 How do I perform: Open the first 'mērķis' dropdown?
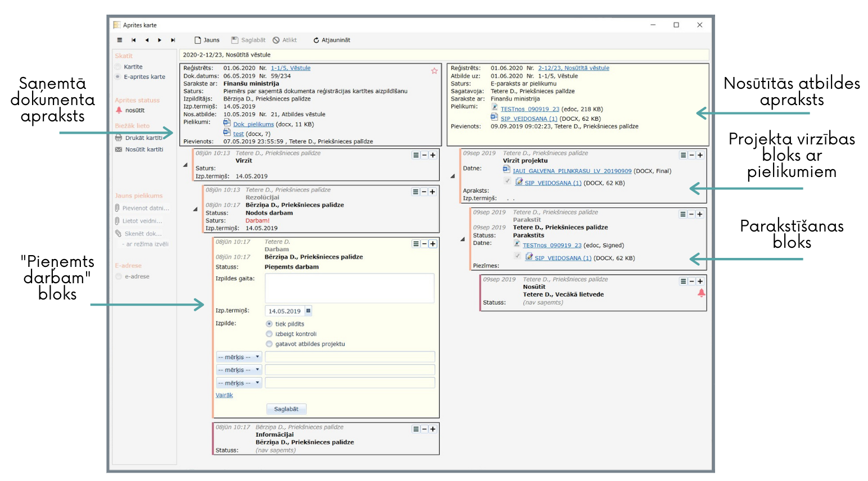point(239,357)
